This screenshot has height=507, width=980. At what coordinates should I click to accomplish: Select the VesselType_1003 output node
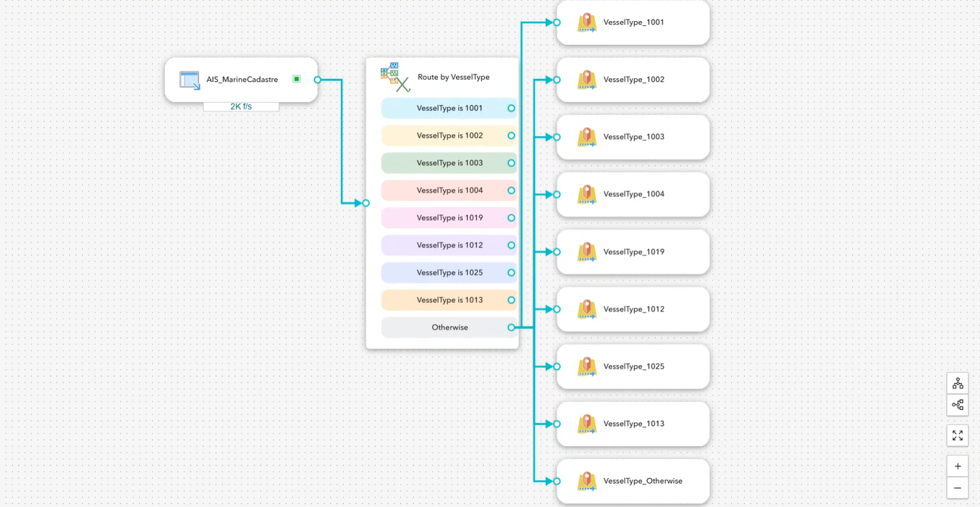(633, 137)
